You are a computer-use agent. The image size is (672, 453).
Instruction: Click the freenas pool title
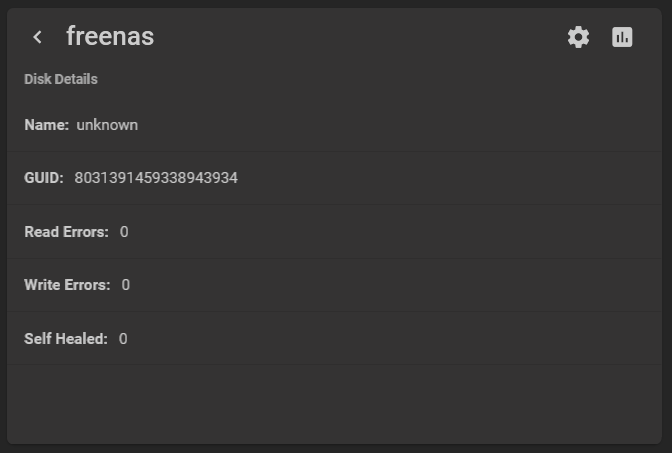[x=110, y=36]
